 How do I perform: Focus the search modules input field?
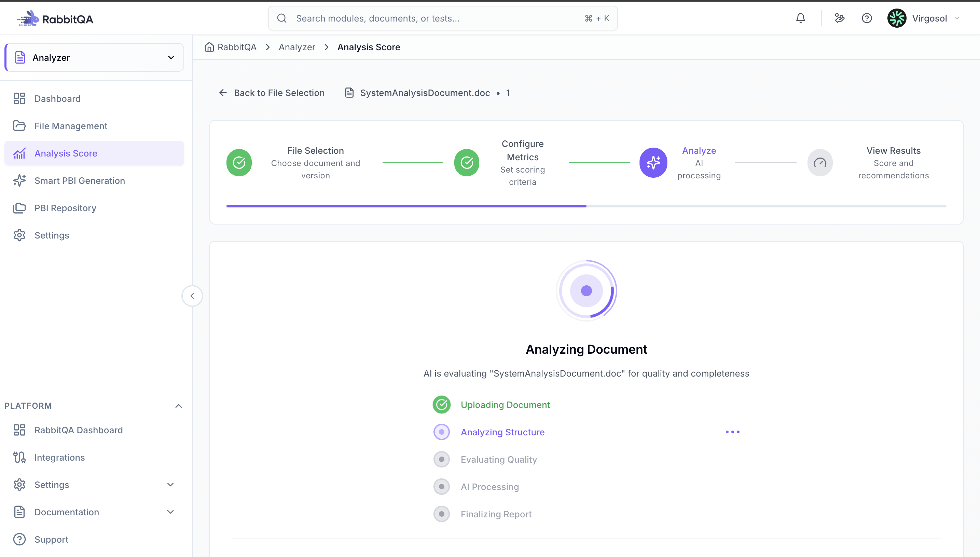click(x=442, y=18)
